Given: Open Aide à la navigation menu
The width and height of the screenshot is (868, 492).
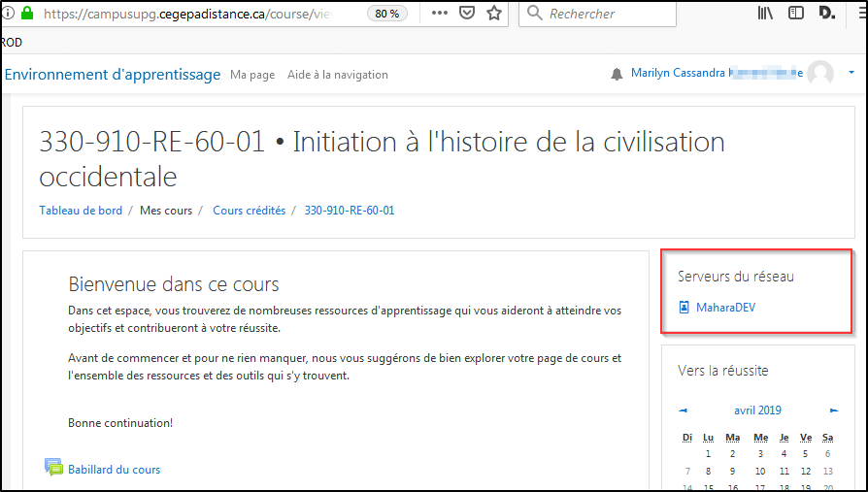Looking at the screenshot, I should tap(337, 75).
